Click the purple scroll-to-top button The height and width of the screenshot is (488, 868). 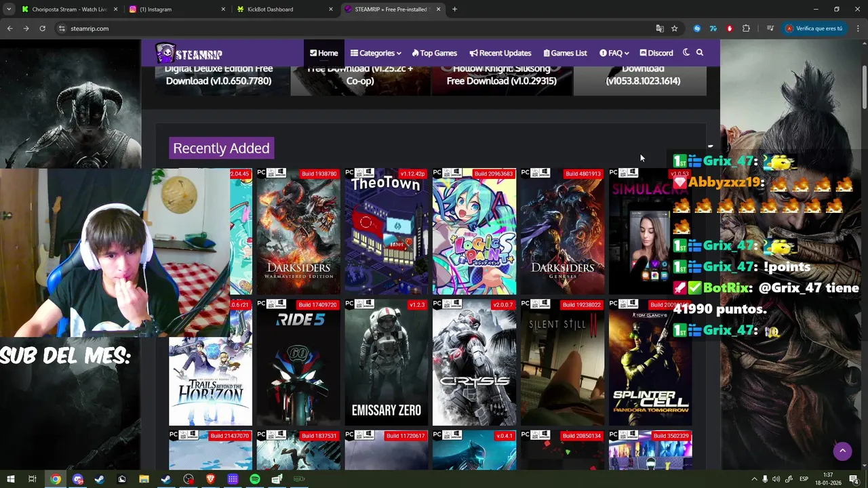pos(842,451)
